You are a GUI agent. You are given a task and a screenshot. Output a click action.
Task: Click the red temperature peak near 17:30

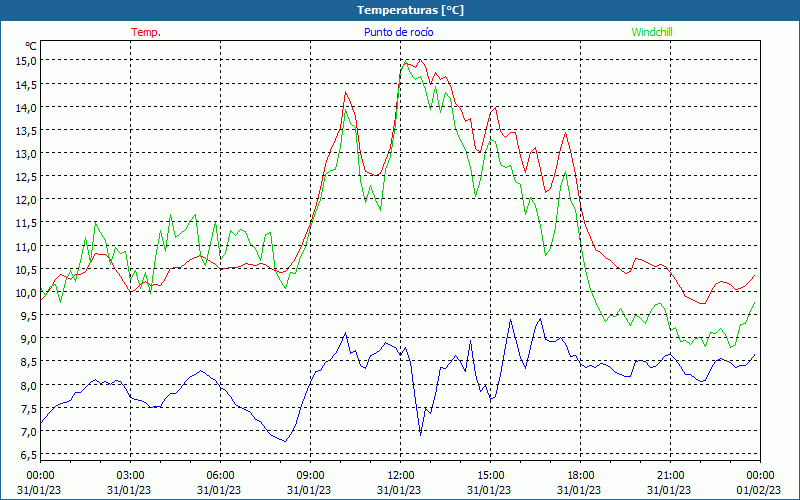tap(565, 133)
